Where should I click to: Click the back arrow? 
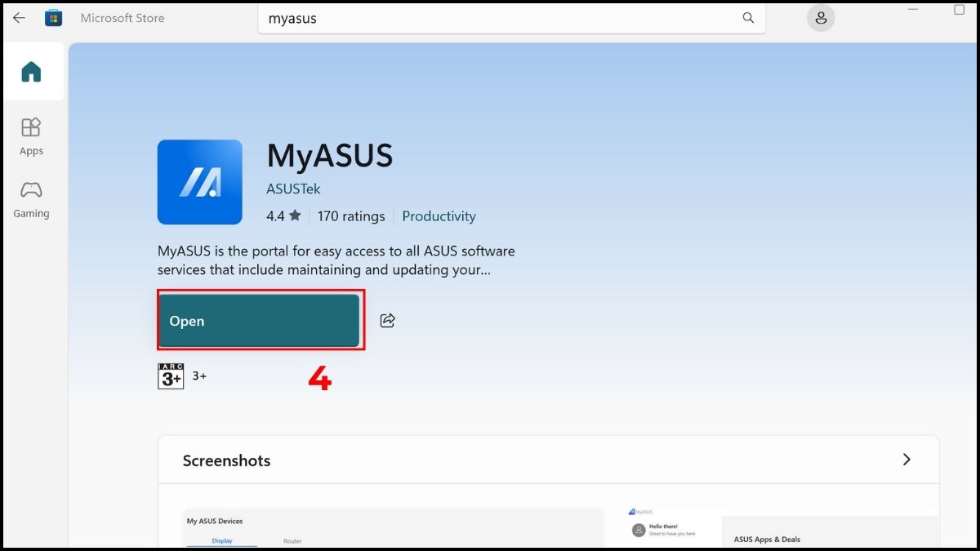[x=18, y=17]
